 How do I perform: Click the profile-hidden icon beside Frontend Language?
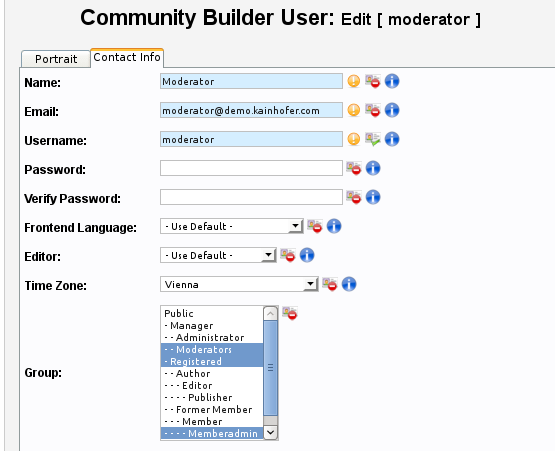[315, 226]
